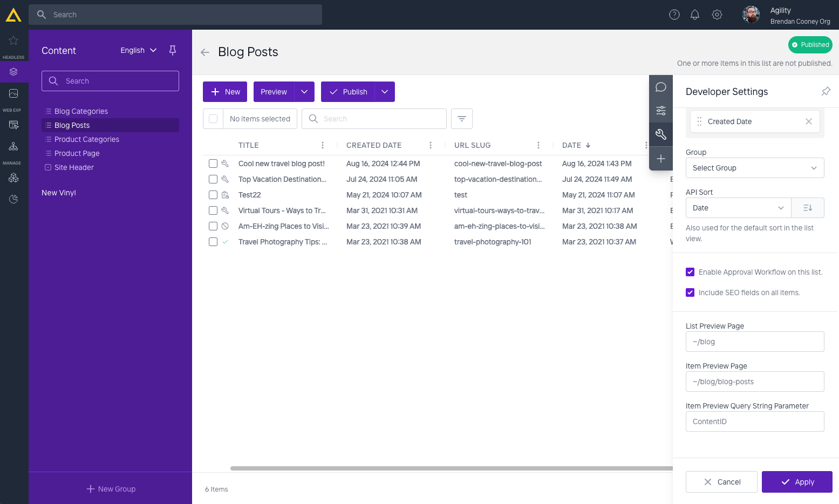Toggle the select-all items checkbox

point(213,119)
